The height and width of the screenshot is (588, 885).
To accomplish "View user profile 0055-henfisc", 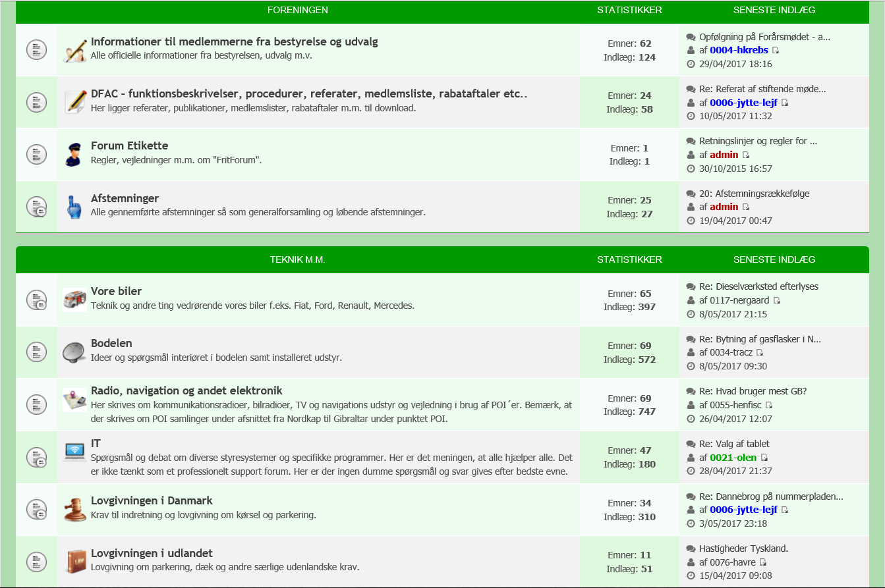I will pyautogui.click(x=736, y=405).
